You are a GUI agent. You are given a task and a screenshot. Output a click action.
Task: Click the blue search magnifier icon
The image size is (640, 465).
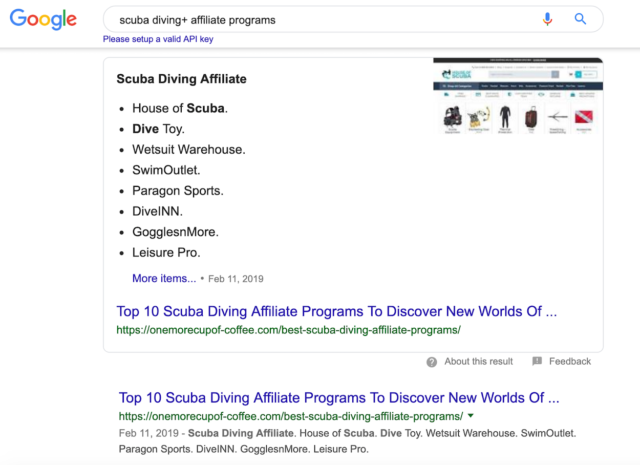click(580, 19)
